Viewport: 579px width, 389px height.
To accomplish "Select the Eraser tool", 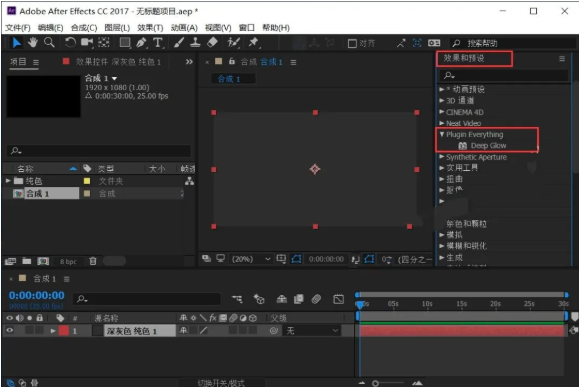I will click(212, 43).
